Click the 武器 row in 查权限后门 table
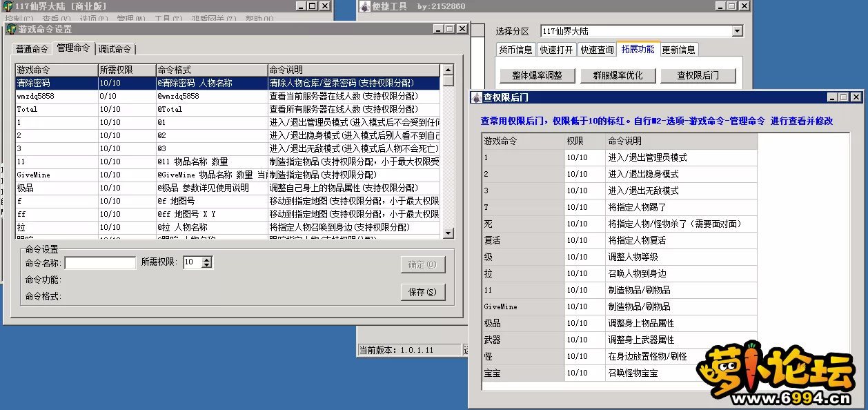The image size is (868, 410). [x=620, y=340]
